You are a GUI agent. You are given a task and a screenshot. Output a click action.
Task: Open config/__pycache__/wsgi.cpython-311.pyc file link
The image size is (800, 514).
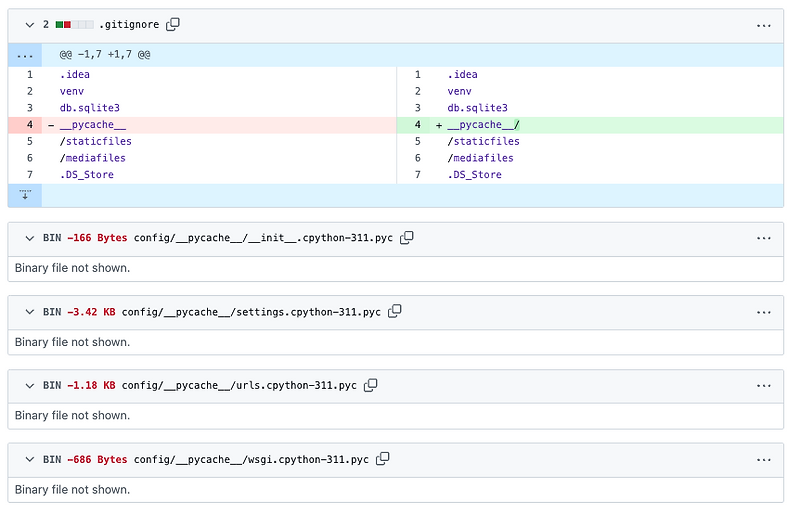251,459
